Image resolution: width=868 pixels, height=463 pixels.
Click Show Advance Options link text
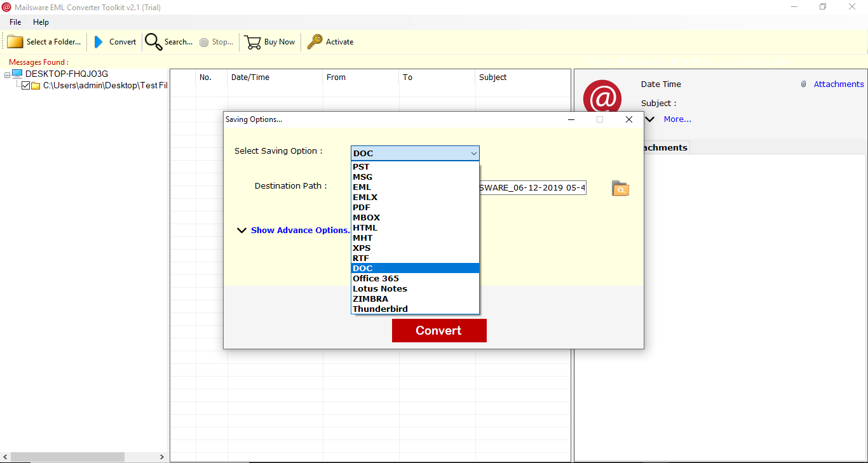point(300,231)
